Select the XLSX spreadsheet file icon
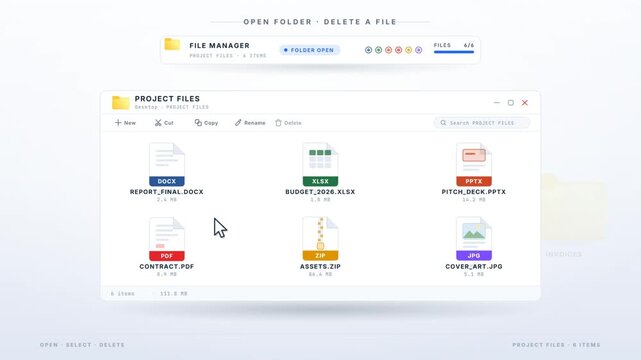This screenshot has width=641, height=360. click(x=320, y=164)
